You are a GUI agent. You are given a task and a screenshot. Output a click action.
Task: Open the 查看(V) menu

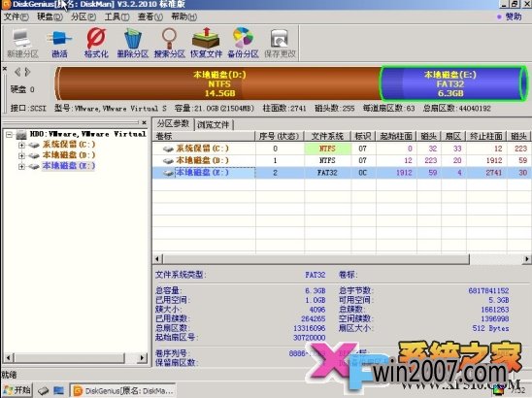[x=150, y=17]
